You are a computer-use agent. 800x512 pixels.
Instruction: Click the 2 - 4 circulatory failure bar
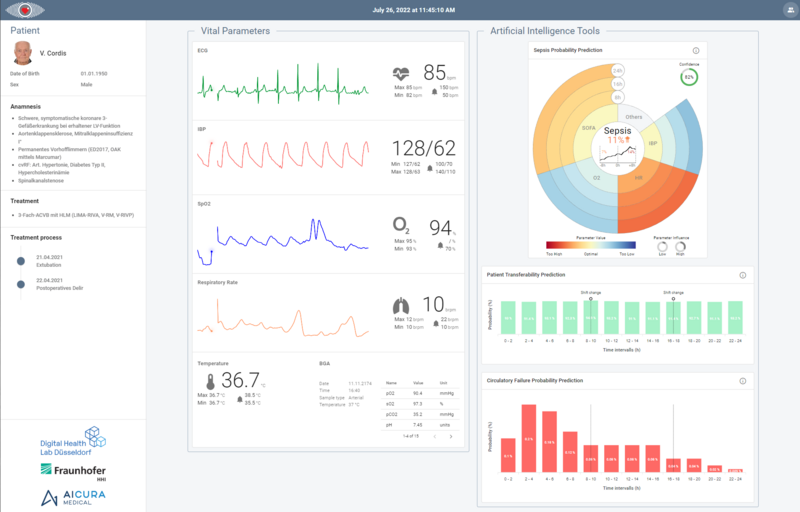coord(527,438)
